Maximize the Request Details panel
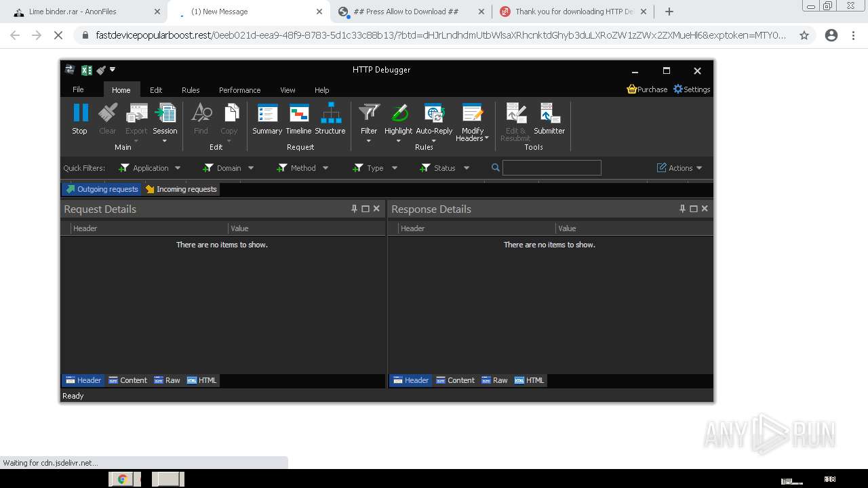The height and width of the screenshot is (488, 868). [366, 209]
